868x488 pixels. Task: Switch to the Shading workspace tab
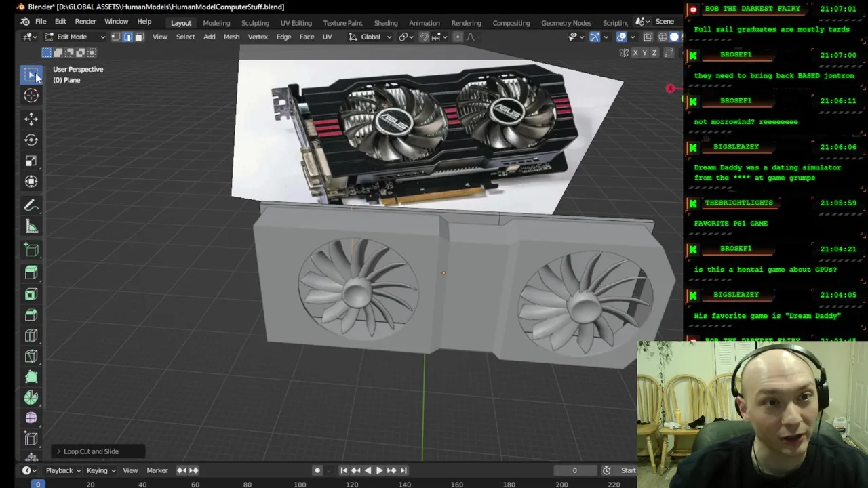[386, 23]
